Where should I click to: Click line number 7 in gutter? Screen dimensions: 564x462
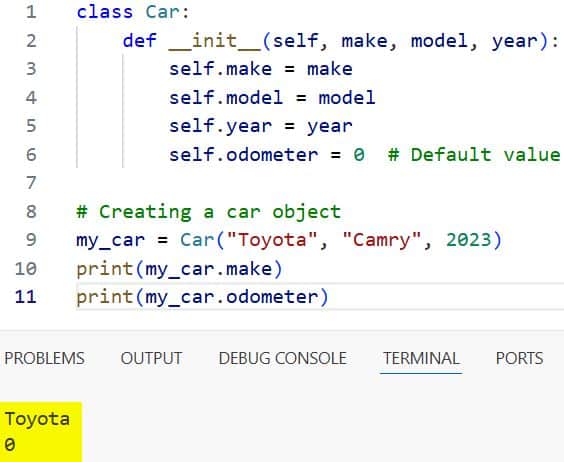[x=31, y=183]
